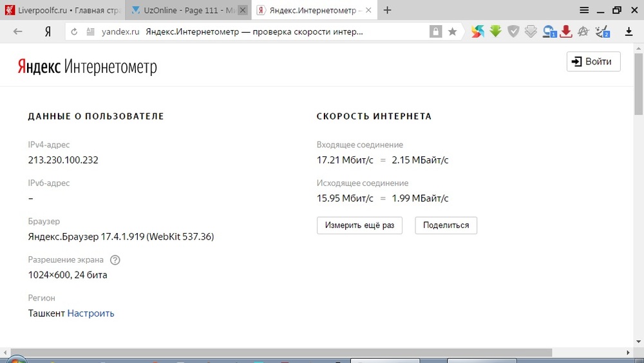
Task: Reload the page with the refresh icon
Action: [x=74, y=32]
